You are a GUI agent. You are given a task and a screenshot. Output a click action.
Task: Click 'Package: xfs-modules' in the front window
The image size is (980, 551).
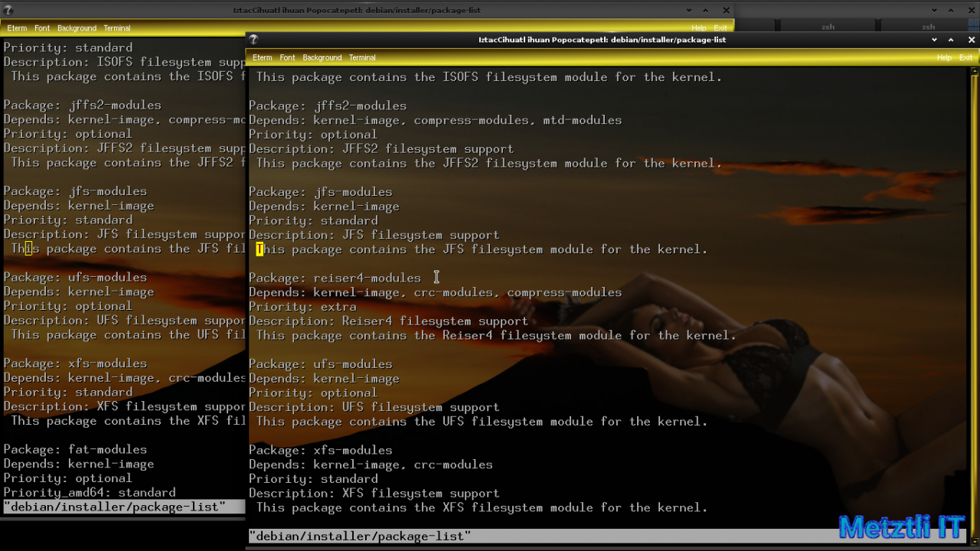click(320, 450)
